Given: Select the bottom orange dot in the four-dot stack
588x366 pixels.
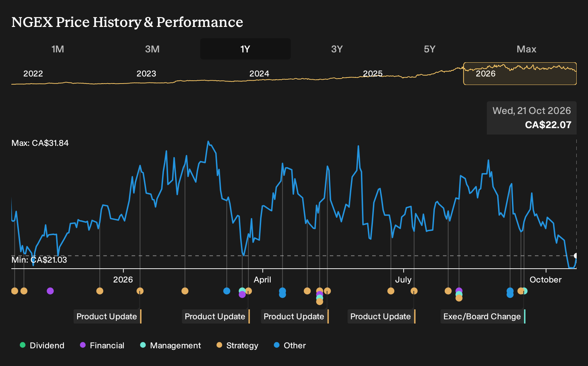Looking at the screenshot, I should (x=319, y=302).
